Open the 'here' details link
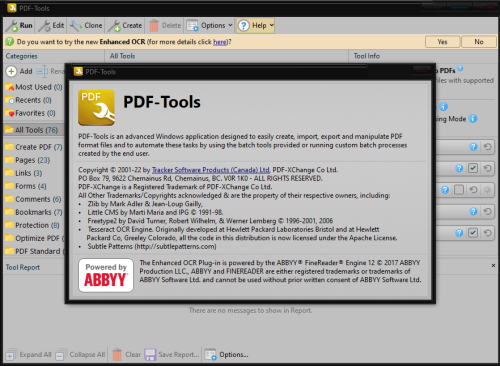 220,42
